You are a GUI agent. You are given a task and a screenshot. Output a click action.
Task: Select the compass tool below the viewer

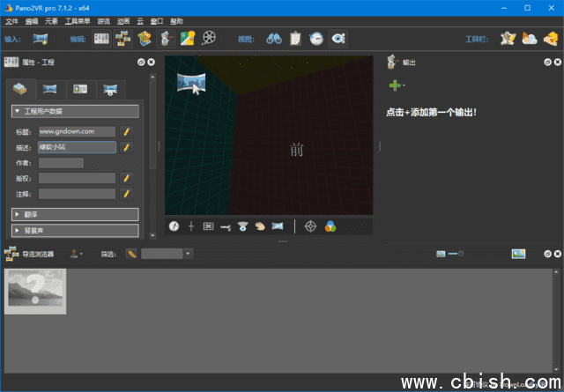174,226
